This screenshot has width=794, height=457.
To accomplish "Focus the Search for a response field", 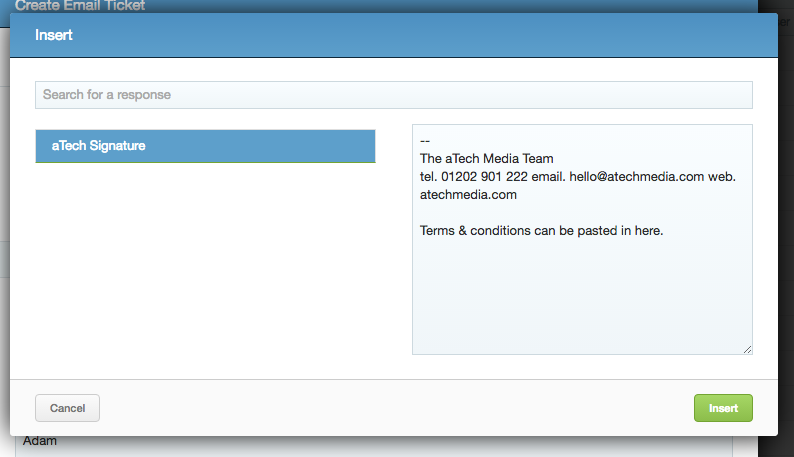I will (x=393, y=95).
